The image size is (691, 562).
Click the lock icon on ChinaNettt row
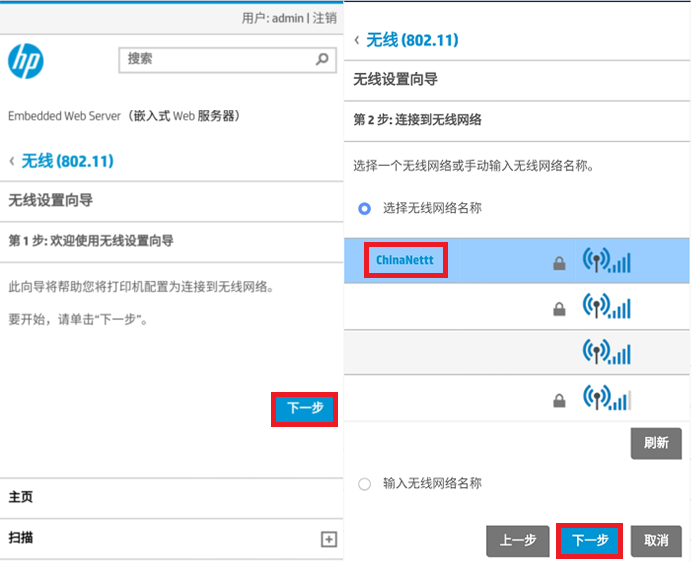click(x=559, y=263)
